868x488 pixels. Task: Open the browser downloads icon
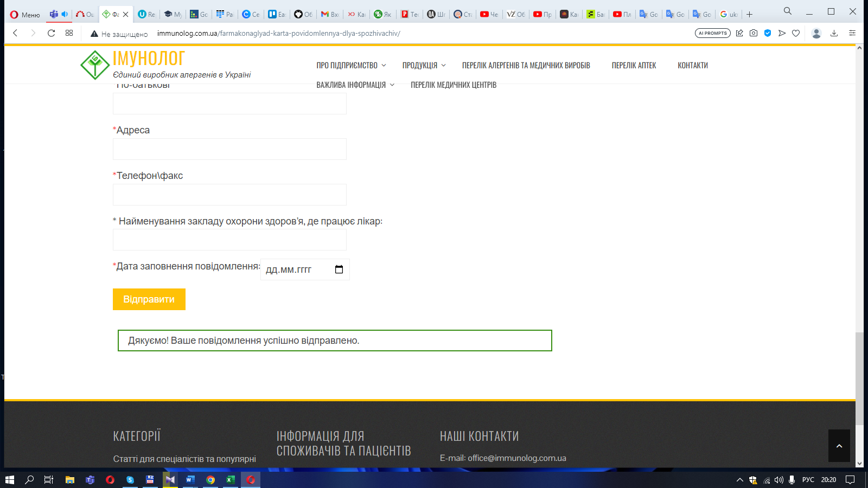click(834, 33)
